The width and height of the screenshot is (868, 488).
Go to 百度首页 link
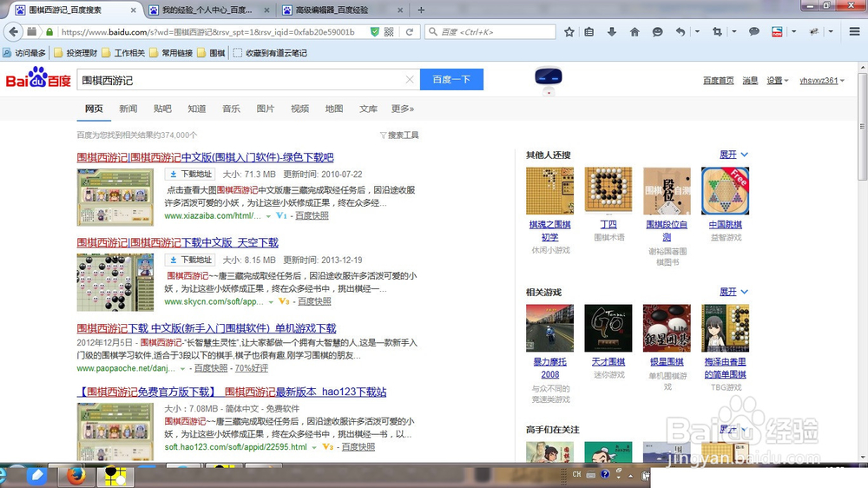coord(719,80)
